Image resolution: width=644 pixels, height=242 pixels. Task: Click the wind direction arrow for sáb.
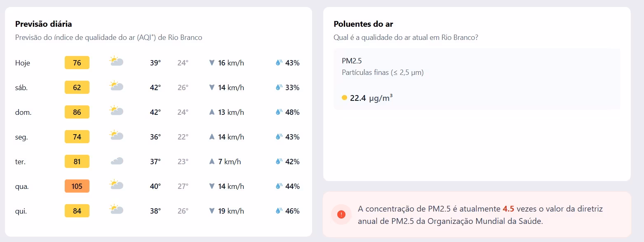(212, 87)
